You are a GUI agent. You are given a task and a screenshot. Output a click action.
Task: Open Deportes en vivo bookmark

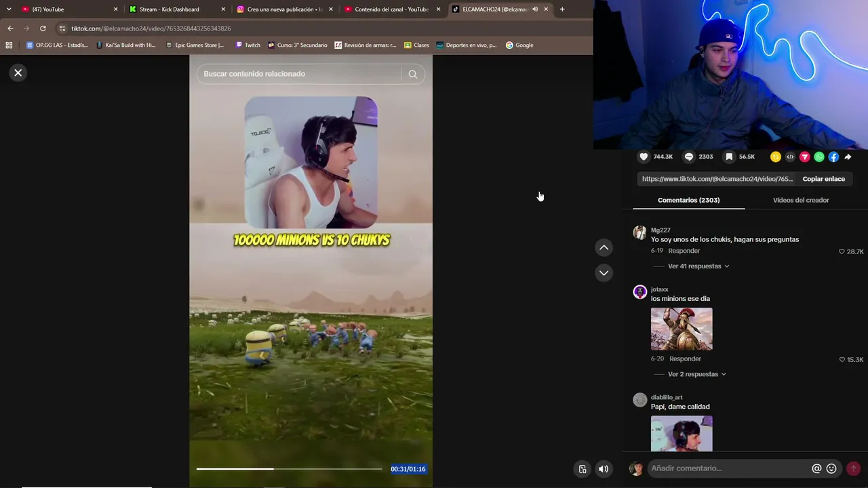point(466,45)
